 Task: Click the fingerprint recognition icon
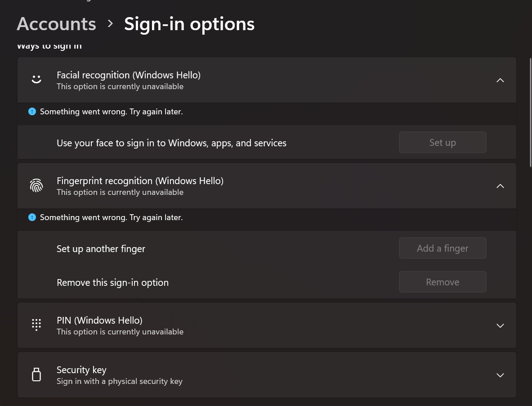point(36,186)
